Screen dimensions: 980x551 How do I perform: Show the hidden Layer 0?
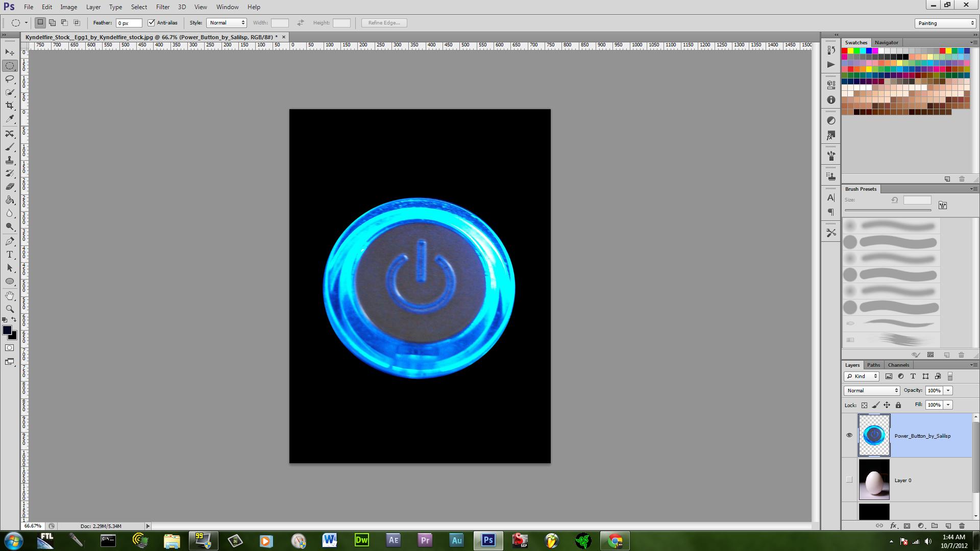pyautogui.click(x=849, y=480)
